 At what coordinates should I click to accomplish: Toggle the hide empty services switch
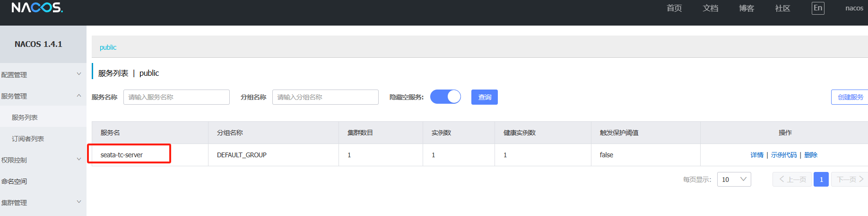pyautogui.click(x=445, y=97)
